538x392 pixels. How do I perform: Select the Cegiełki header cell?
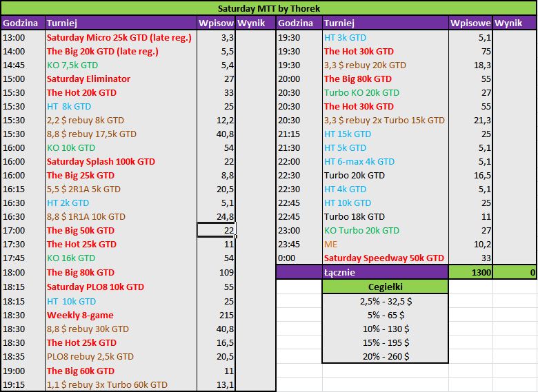386,287
